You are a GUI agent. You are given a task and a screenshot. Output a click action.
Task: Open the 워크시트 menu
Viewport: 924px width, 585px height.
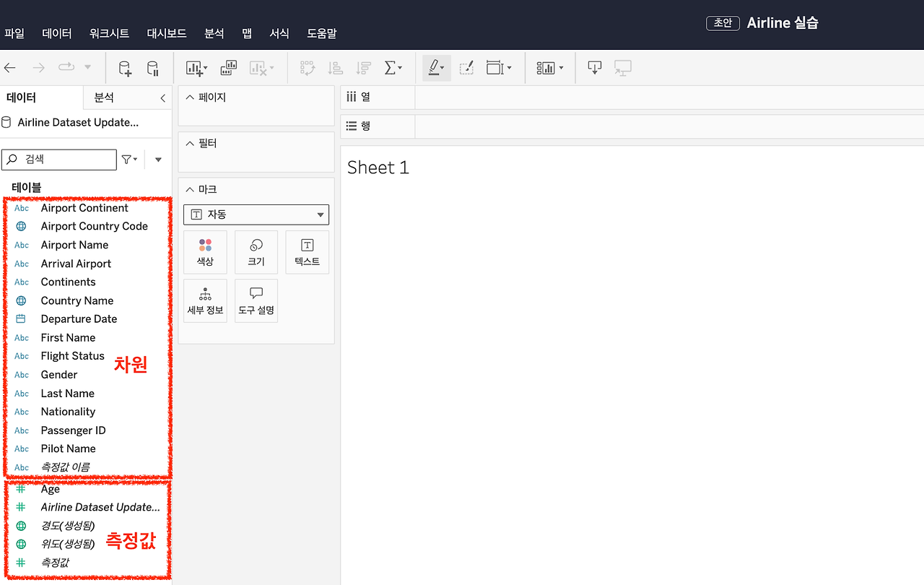[109, 33]
